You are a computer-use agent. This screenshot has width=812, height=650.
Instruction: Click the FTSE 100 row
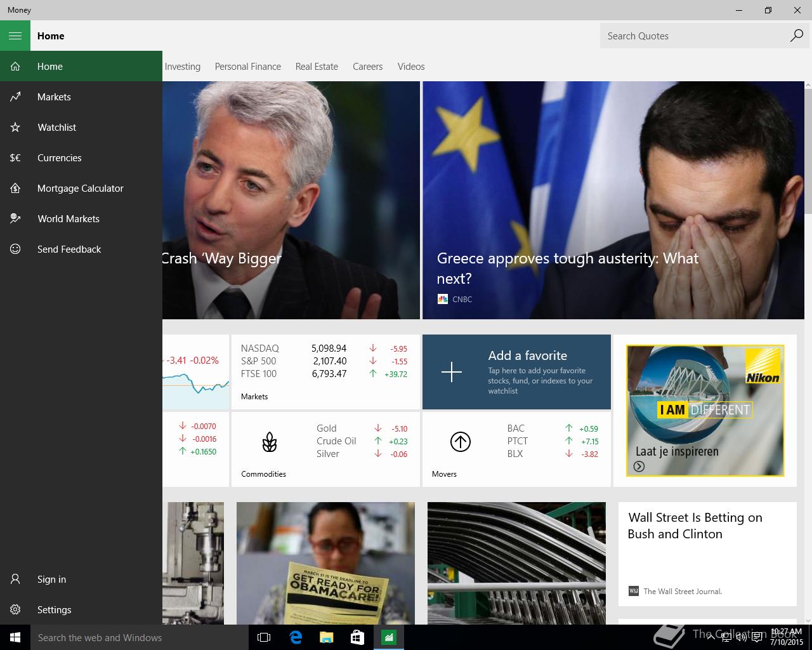coord(324,373)
